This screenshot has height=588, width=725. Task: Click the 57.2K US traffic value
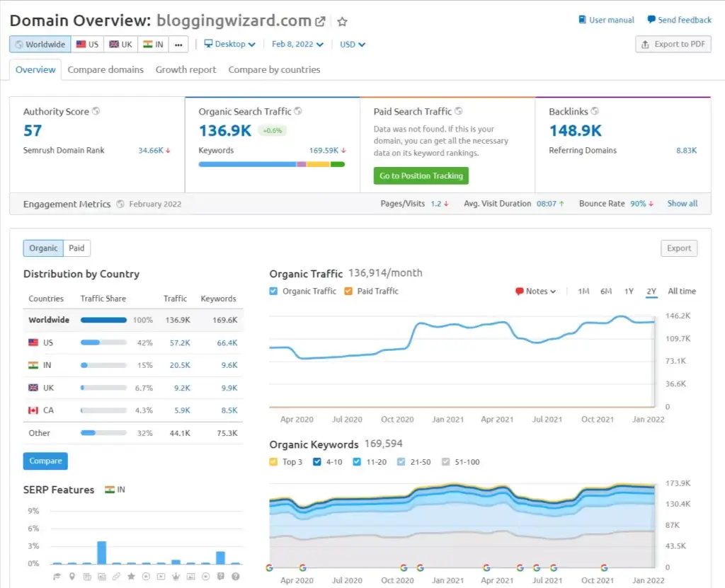tap(180, 343)
